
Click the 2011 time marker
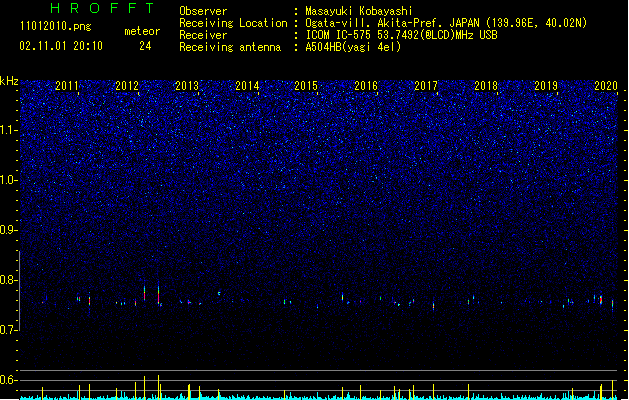pos(67,86)
